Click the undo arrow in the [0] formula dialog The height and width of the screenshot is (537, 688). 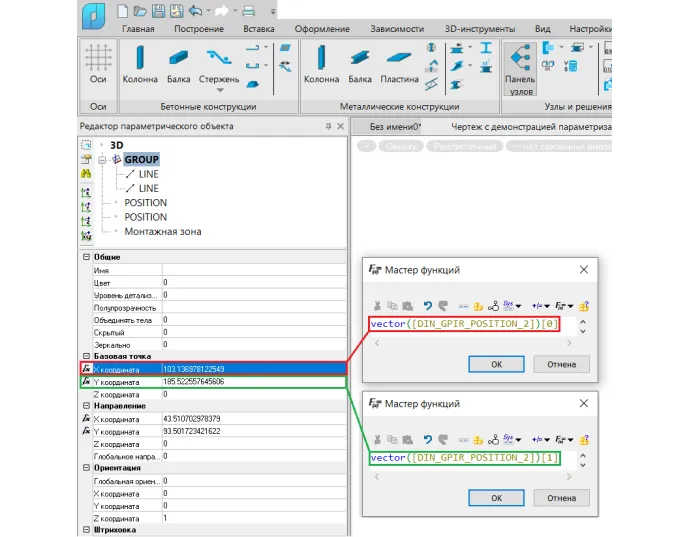pyautogui.click(x=428, y=305)
